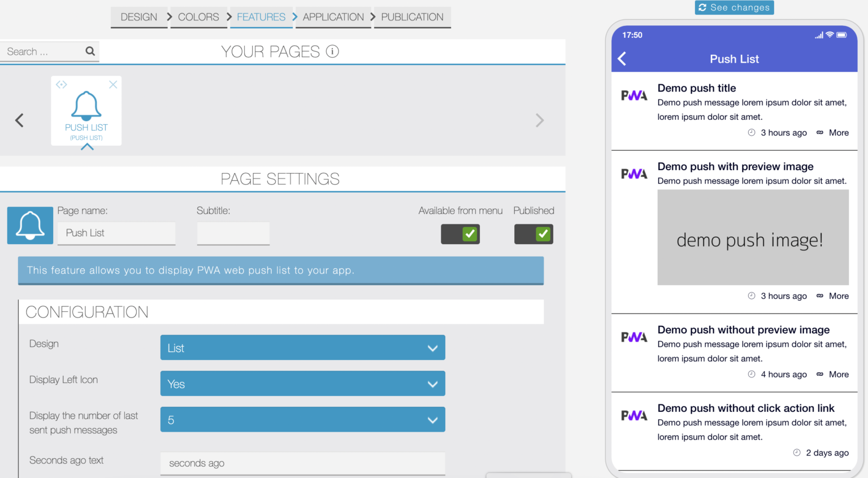The height and width of the screenshot is (478, 868).
Task: Switch to the APPLICATION tab
Action: click(333, 17)
